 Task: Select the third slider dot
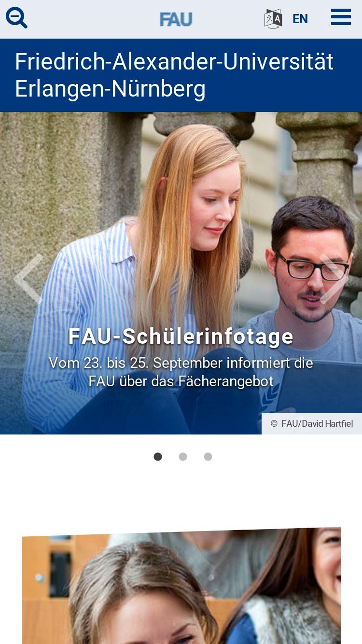point(208,457)
